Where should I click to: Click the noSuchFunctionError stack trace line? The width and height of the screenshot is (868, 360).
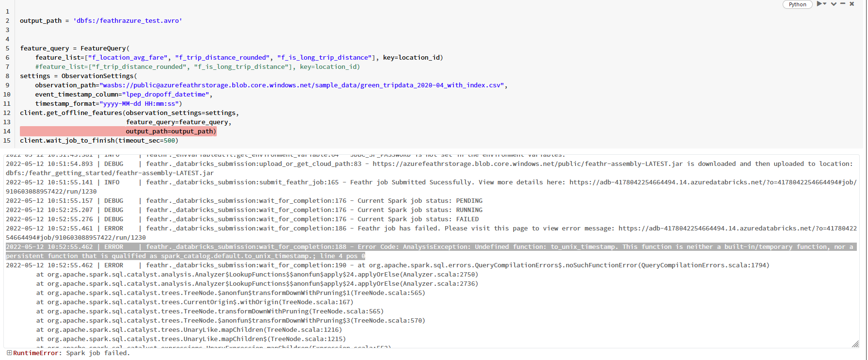click(x=387, y=265)
